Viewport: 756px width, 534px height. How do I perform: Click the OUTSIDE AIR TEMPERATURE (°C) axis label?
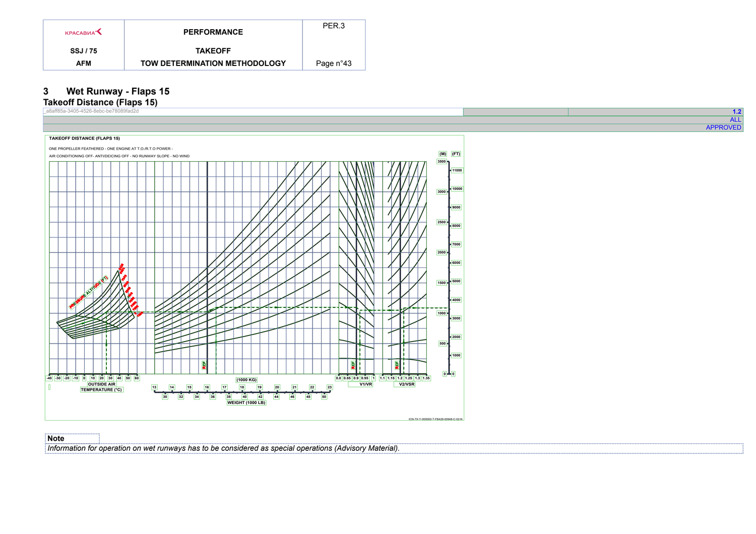click(x=102, y=387)
